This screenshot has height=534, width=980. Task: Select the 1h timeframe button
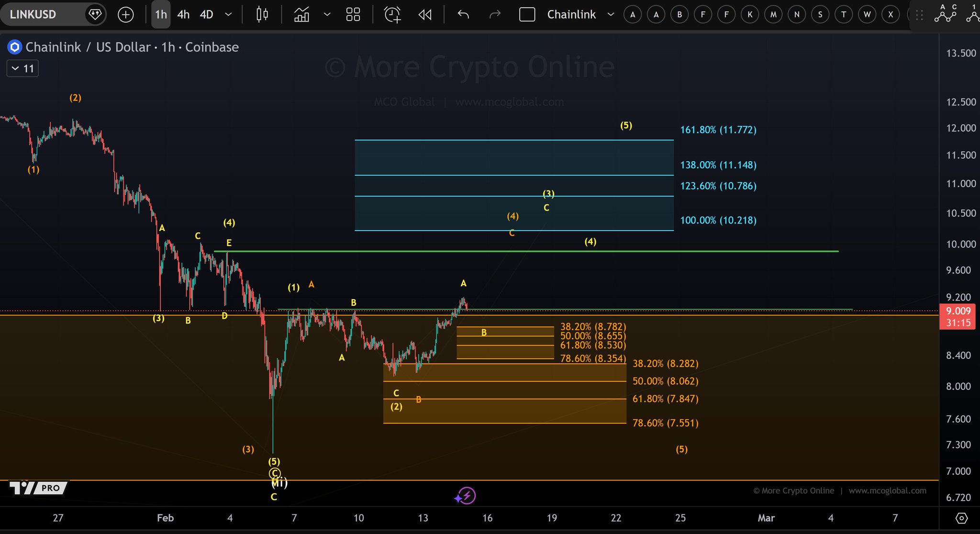[x=161, y=14]
